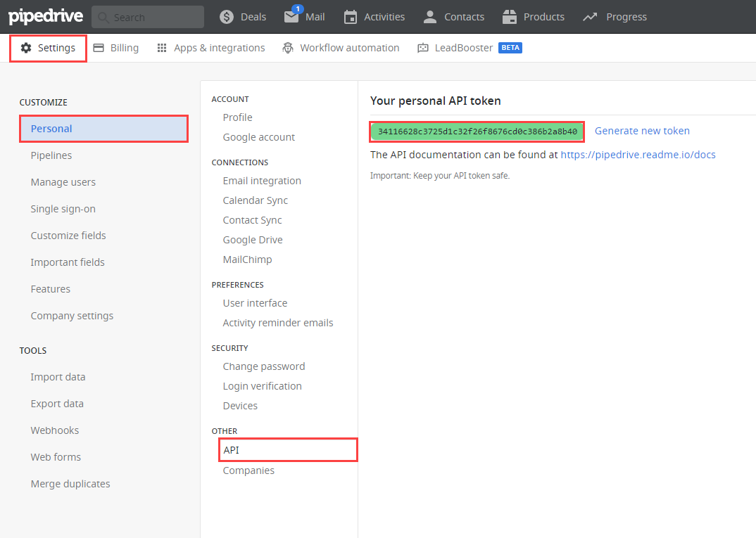Open Google Drive connection

click(x=253, y=240)
